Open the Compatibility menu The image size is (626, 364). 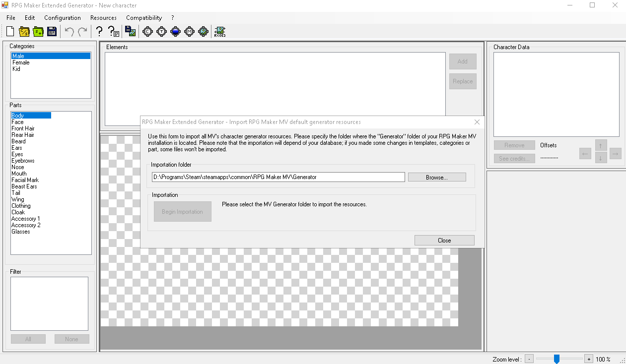144,18
